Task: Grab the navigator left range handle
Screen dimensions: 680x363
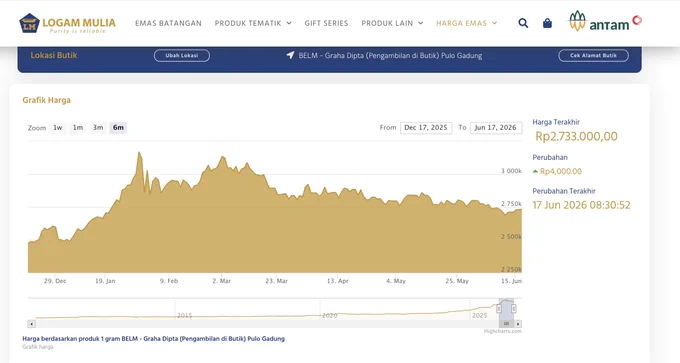Action: (499, 308)
